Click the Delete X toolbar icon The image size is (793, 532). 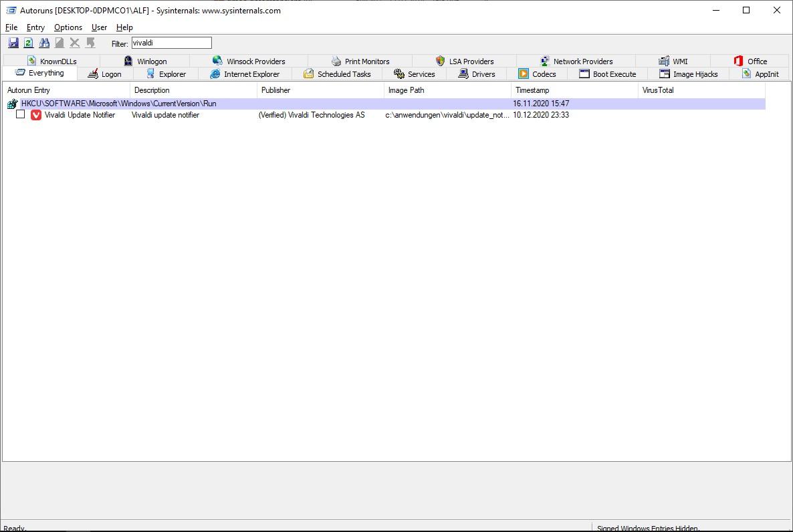click(x=75, y=43)
